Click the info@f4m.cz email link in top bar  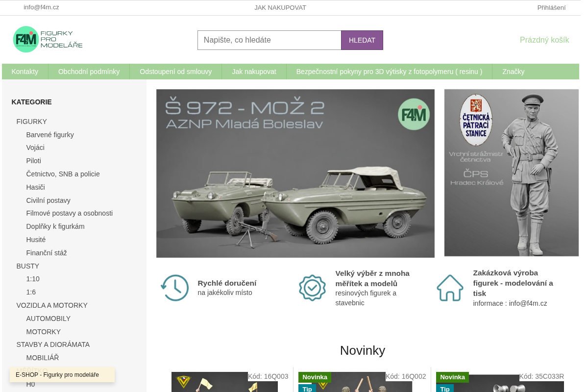(41, 7)
